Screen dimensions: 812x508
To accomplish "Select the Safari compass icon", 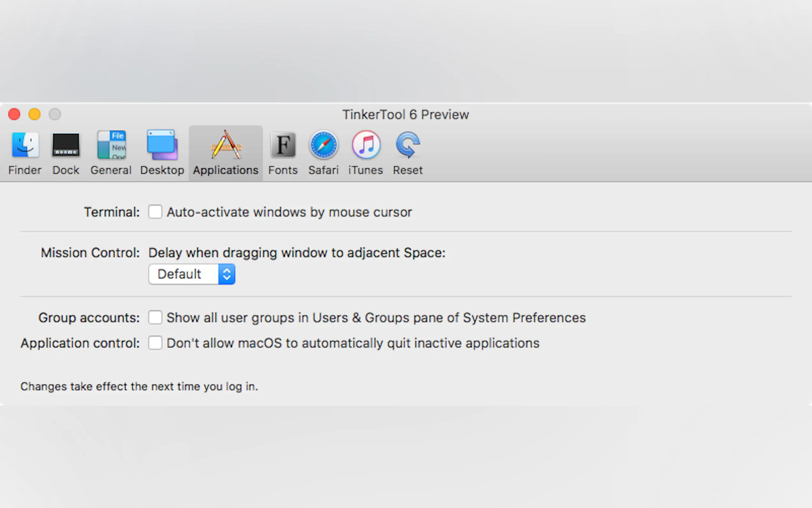I will [x=324, y=145].
